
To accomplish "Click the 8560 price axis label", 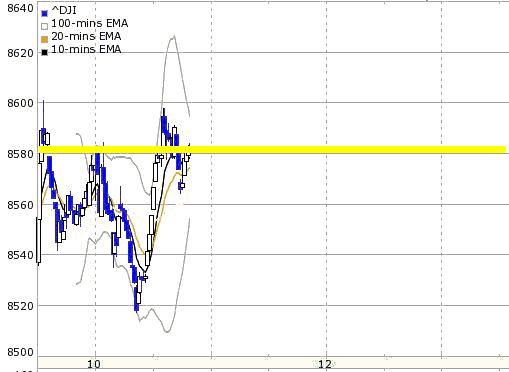I will coord(21,205).
